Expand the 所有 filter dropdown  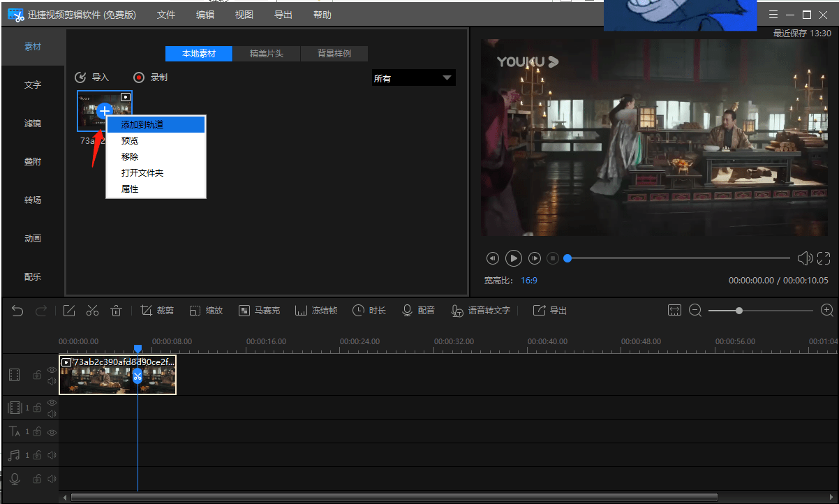tap(413, 78)
